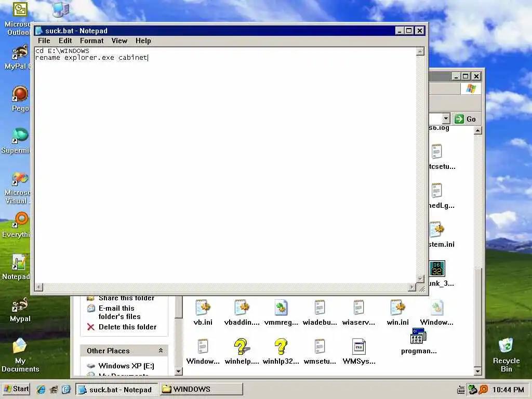Open the View menu in Notepad
This screenshot has height=399, width=532.
click(x=119, y=41)
